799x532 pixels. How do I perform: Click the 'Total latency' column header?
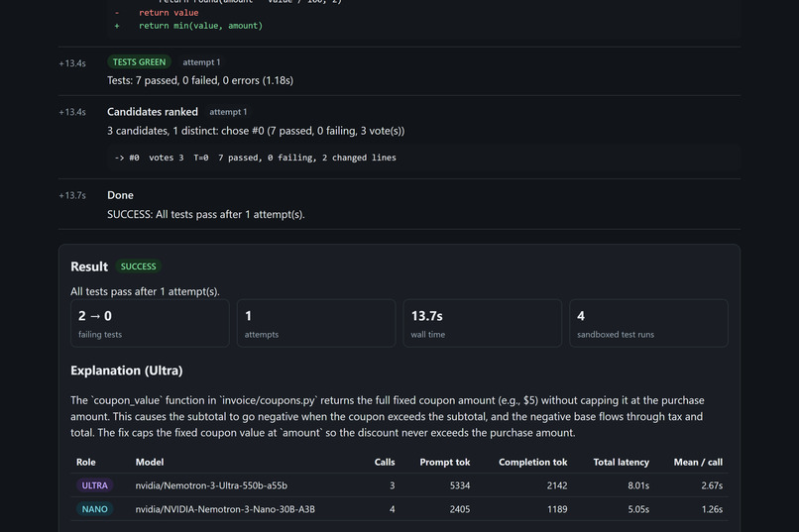pos(622,462)
